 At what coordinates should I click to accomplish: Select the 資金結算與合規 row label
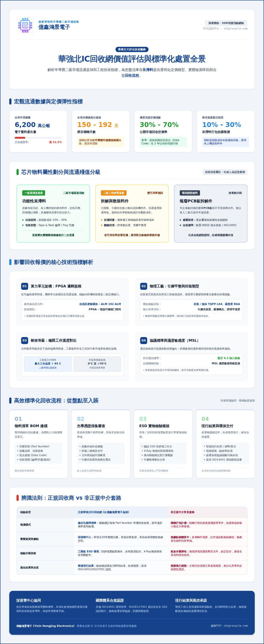click(29, 568)
